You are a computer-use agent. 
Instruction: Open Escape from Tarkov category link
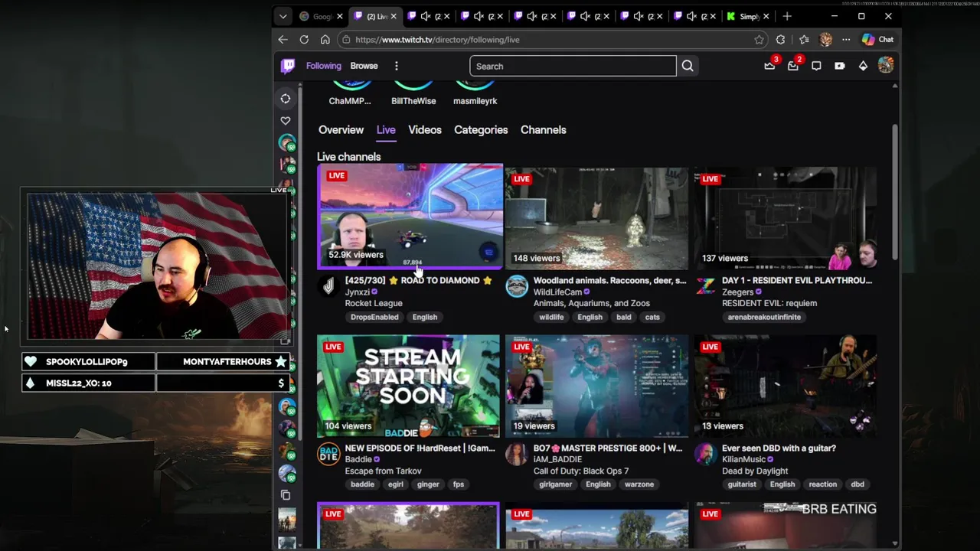[384, 471]
